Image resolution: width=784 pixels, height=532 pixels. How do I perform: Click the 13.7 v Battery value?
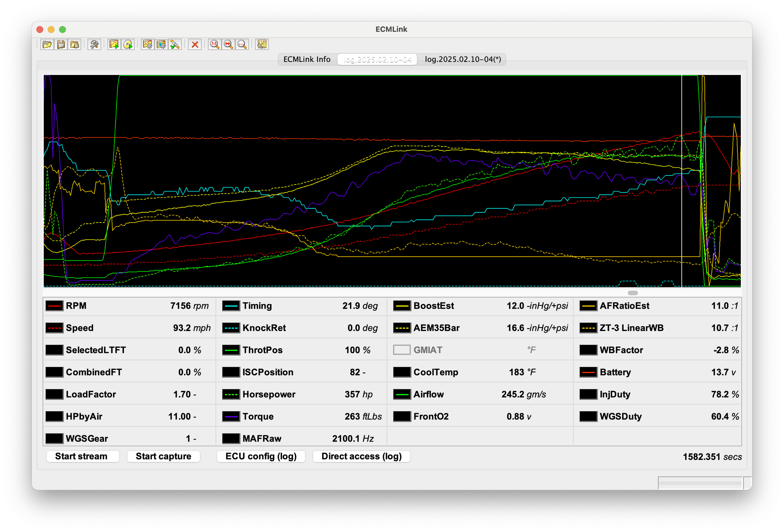(x=724, y=372)
